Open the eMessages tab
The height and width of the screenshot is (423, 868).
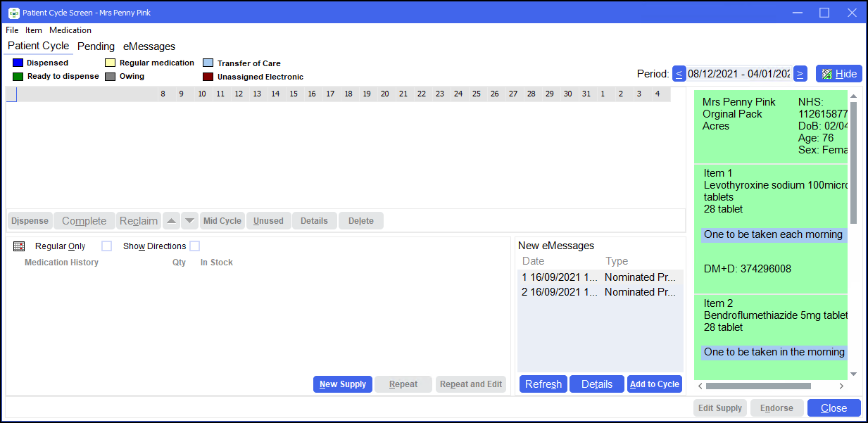(x=149, y=46)
